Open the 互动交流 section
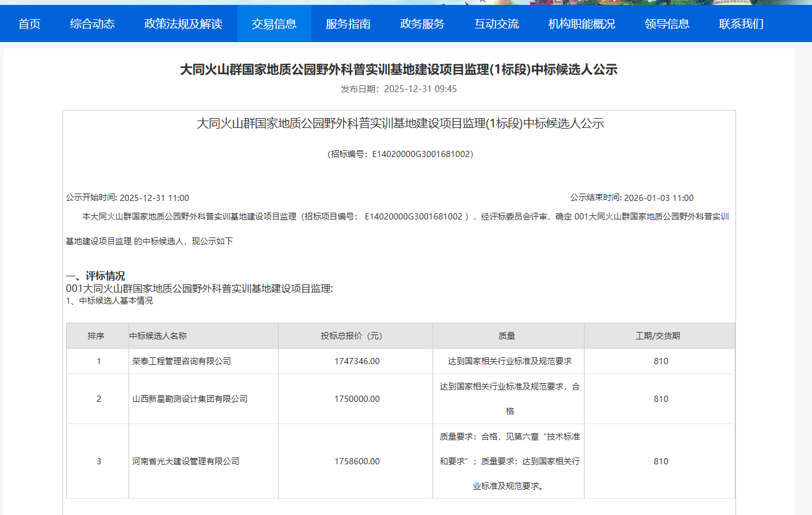 tap(496, 24)
